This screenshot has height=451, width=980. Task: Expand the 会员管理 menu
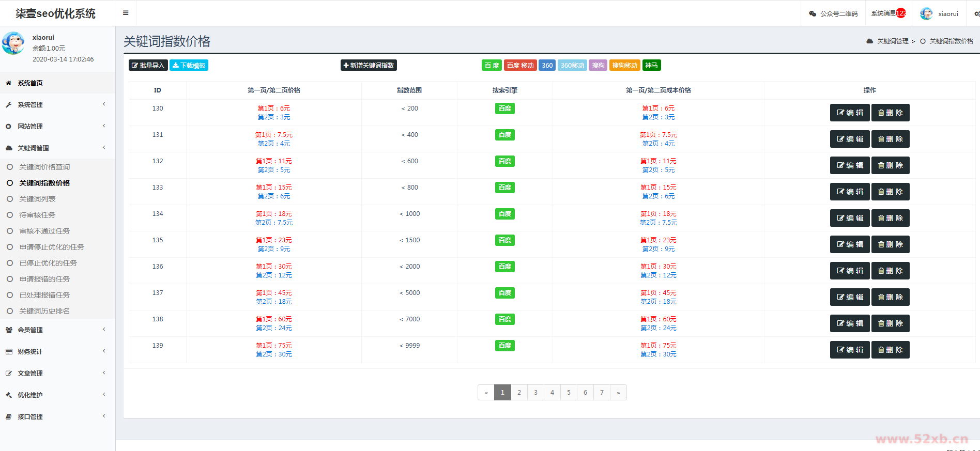(x=30, y=330)
